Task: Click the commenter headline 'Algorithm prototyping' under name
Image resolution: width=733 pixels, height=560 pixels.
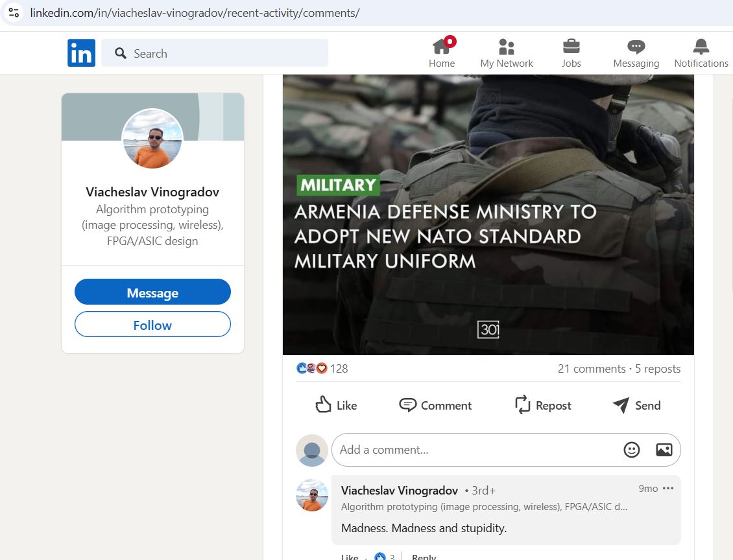Action: (x=484, y=507)
